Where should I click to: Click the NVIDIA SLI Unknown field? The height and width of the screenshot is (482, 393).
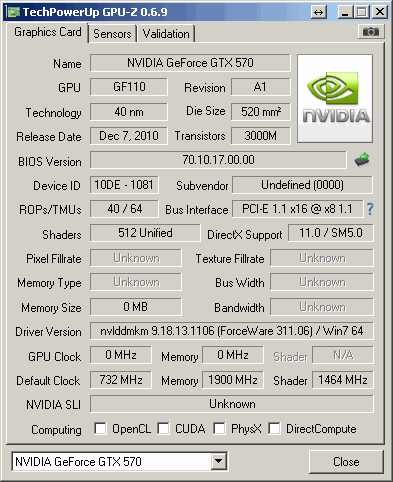click(232, 404)
